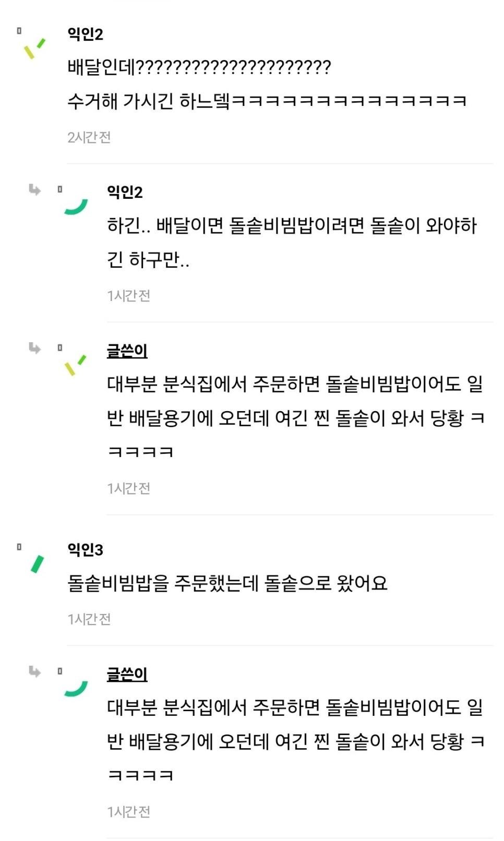Click the avatar of 글쓴이's reply under 익인2
The width and height of the screenshot is (504, 841).
(75, 365)
